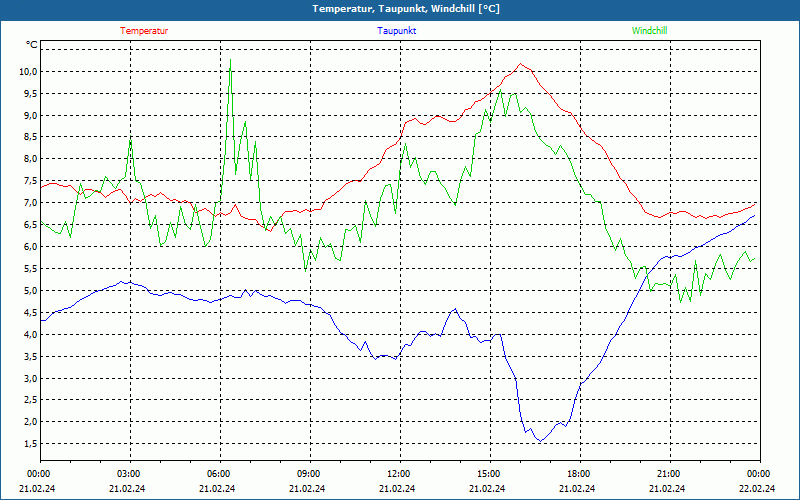Click the 21.02.24 date under 06:00
Image resolution: width=800 pixels, height=500 pixels.
click(x=217, y=488)
